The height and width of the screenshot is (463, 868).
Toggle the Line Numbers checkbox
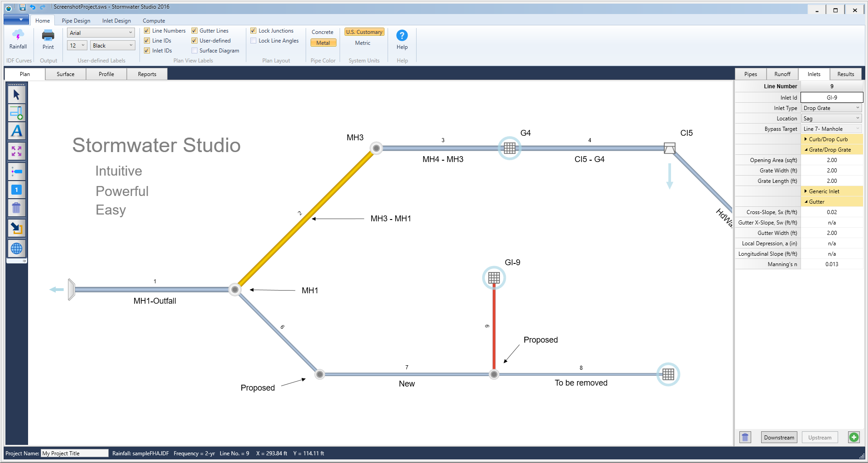pos(147,31)
